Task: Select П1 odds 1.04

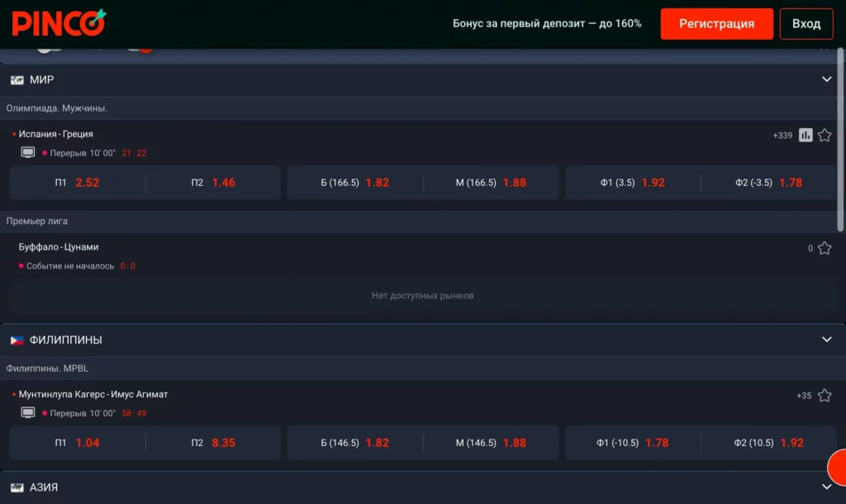Action: (x=77, y=443)
